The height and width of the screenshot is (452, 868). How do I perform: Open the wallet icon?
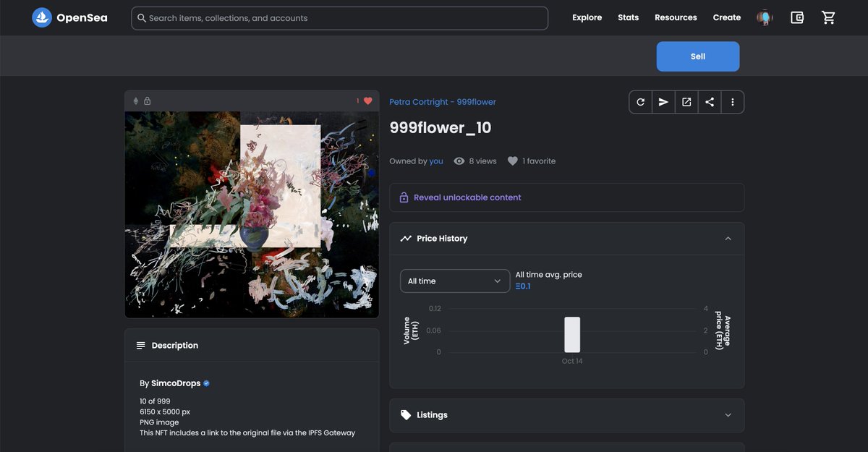click(x=797, y=17)
